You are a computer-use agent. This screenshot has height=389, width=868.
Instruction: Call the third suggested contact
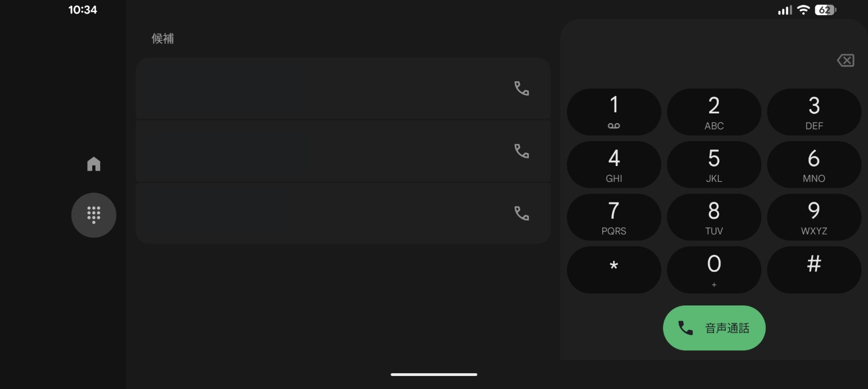coord(521,213)
